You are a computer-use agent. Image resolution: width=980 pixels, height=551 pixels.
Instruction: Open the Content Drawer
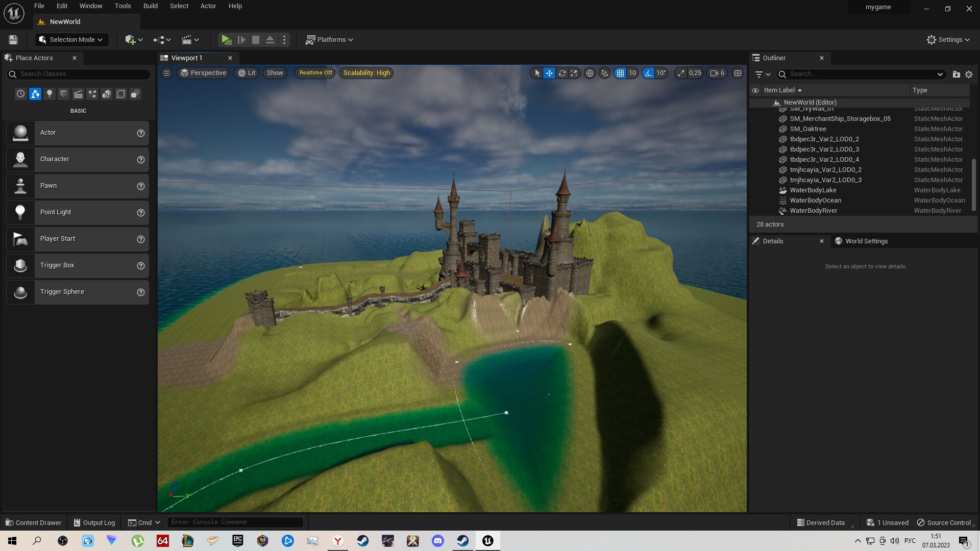pos(34,522)
